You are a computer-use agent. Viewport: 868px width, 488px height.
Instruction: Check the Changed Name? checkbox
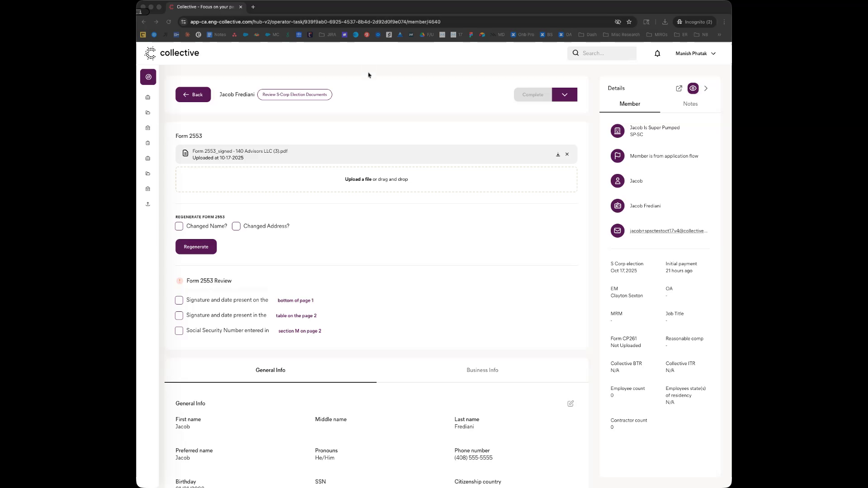179,226
